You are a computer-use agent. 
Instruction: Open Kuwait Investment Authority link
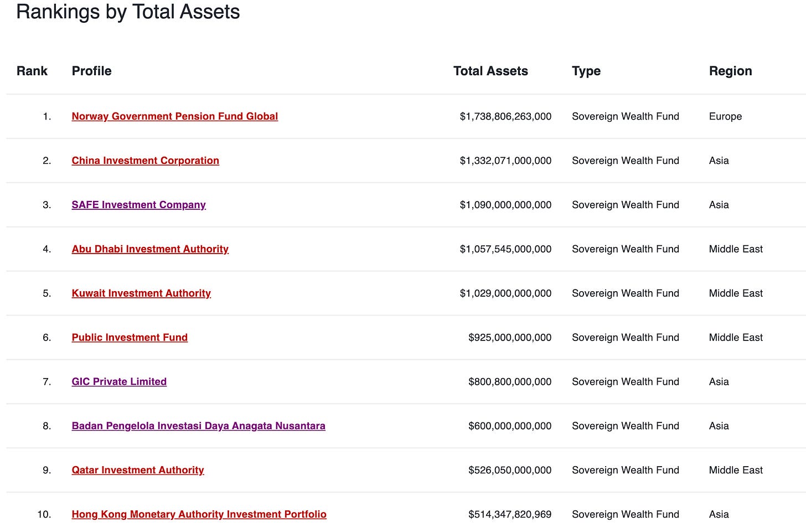click(141, 293)
